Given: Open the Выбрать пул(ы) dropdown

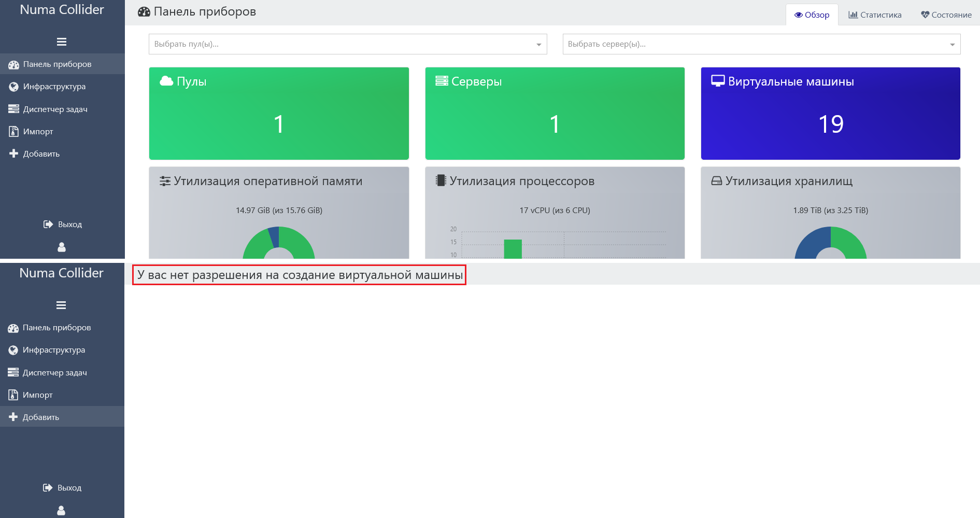Looking at the screenshot, I should (x=348, y=44).
